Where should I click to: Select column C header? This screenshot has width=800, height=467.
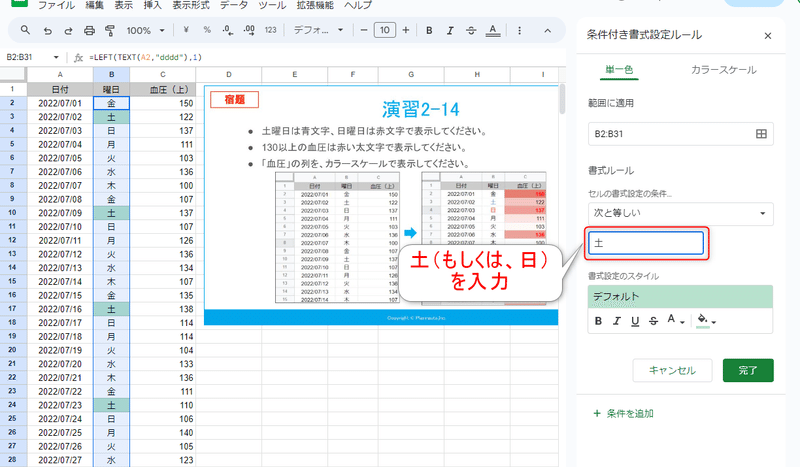coord(163,75)
